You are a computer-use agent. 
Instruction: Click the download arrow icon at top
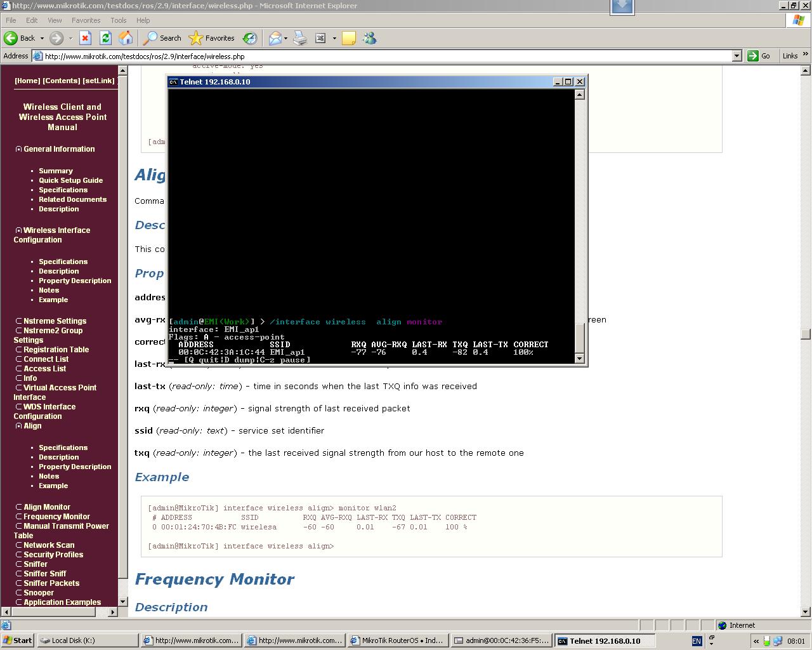click(622, 6)
